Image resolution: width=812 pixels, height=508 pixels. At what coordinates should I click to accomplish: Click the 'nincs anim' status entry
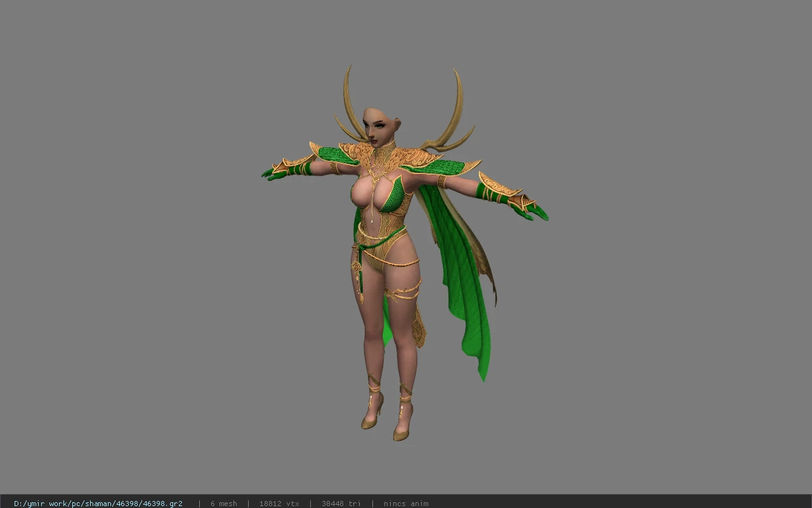pyautogui.click(x=406, y=504)
